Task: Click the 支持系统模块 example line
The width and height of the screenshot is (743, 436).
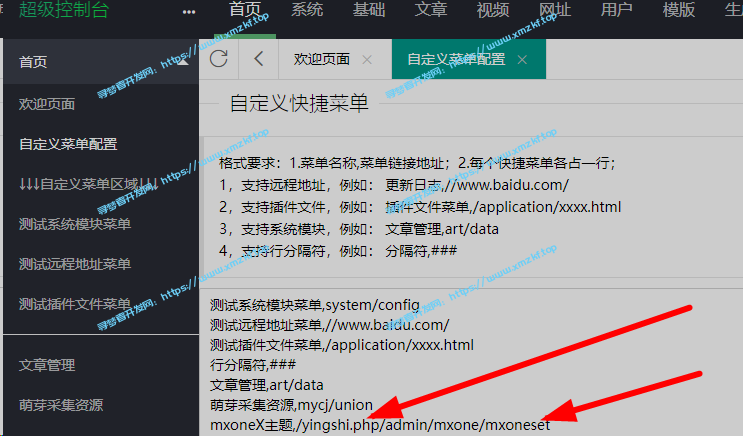Action: click(359, 229)
